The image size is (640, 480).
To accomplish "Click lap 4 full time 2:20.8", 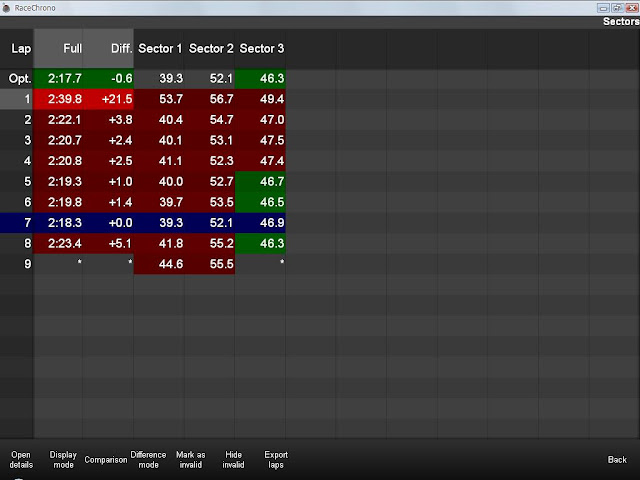I will tap(58, 161).
